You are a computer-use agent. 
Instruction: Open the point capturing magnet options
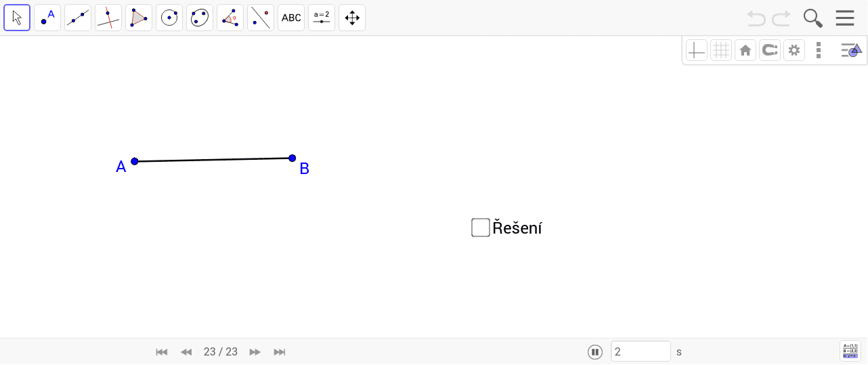[x=770, y=50]
